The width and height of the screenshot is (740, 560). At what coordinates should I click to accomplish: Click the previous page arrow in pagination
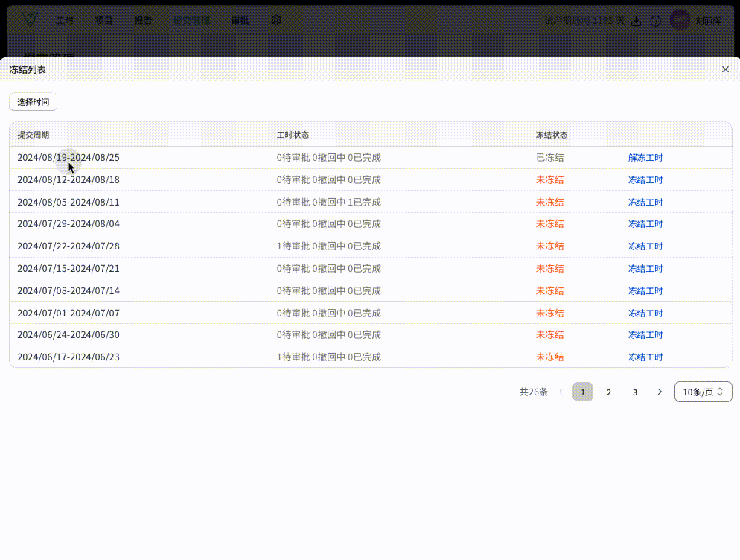[x=561, y=392]
